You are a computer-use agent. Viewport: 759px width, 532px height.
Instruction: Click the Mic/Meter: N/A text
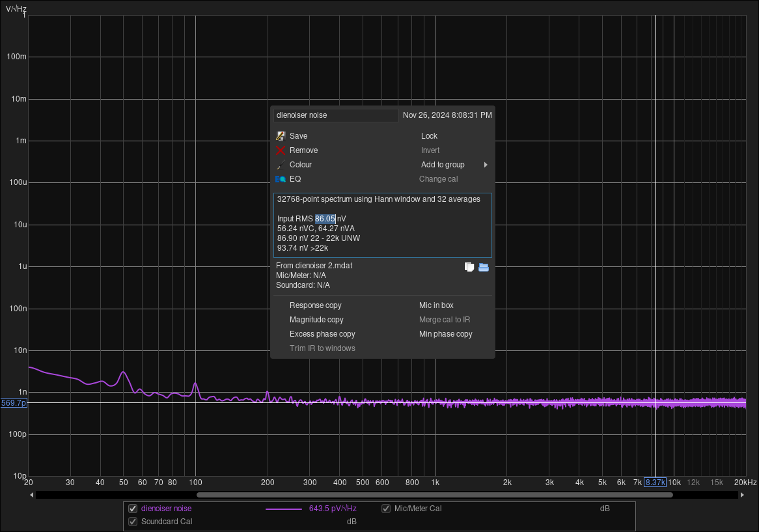tap(301, 275)
